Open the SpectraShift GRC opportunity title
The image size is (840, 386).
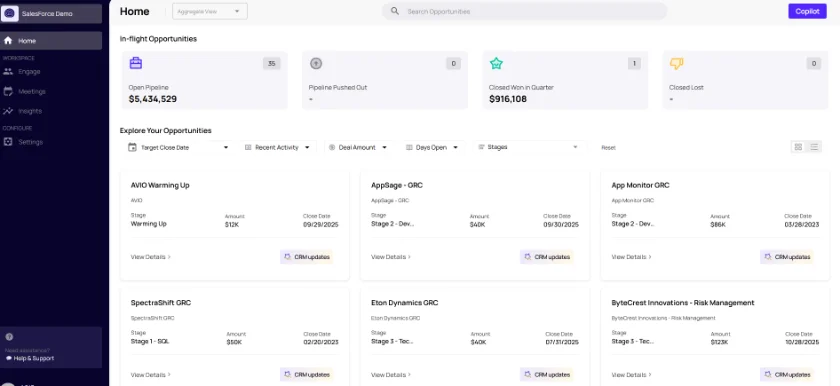[161, 303]
